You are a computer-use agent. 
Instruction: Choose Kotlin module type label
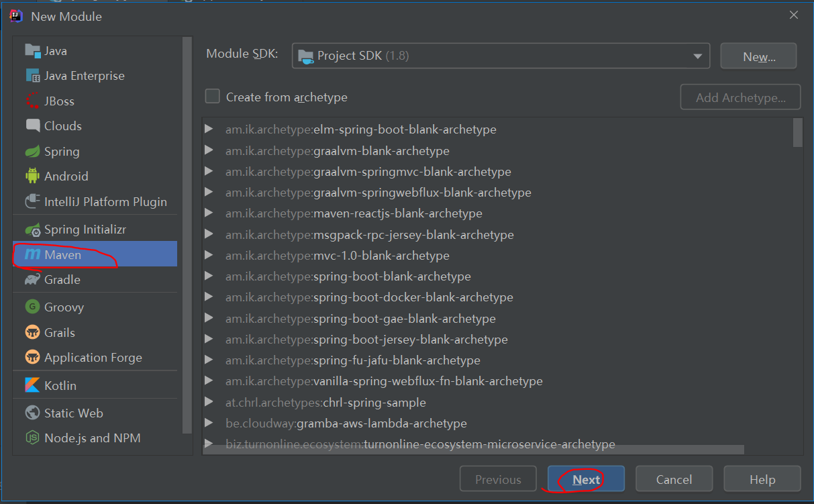pyautogui.click(x=60, y=386)
